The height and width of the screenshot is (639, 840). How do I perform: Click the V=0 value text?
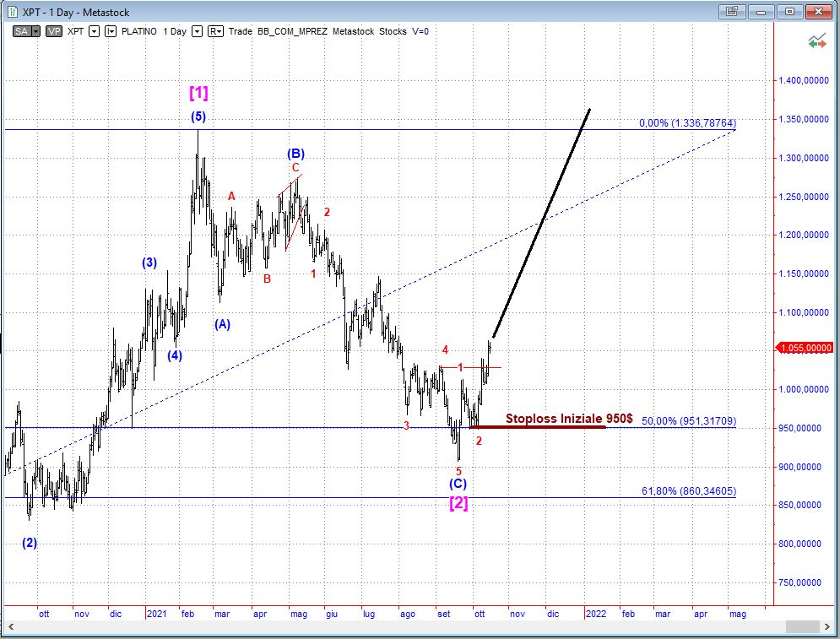point(420,31)
